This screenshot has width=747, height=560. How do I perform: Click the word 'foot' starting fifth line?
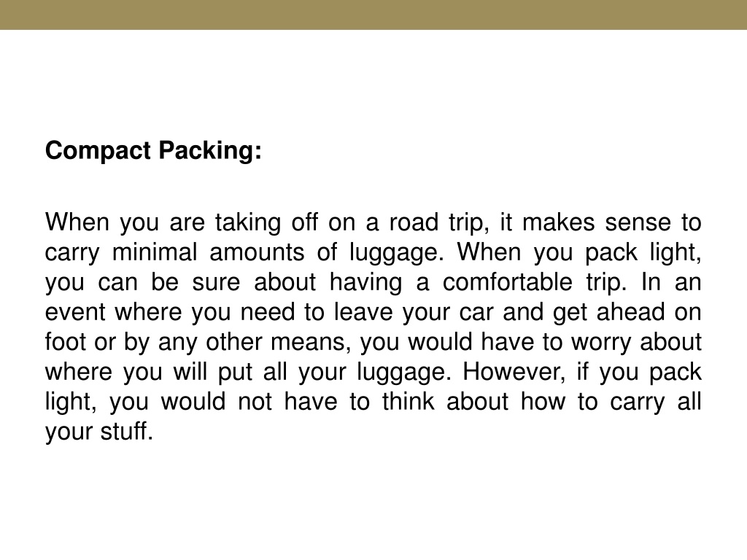(x=64, y=342)
